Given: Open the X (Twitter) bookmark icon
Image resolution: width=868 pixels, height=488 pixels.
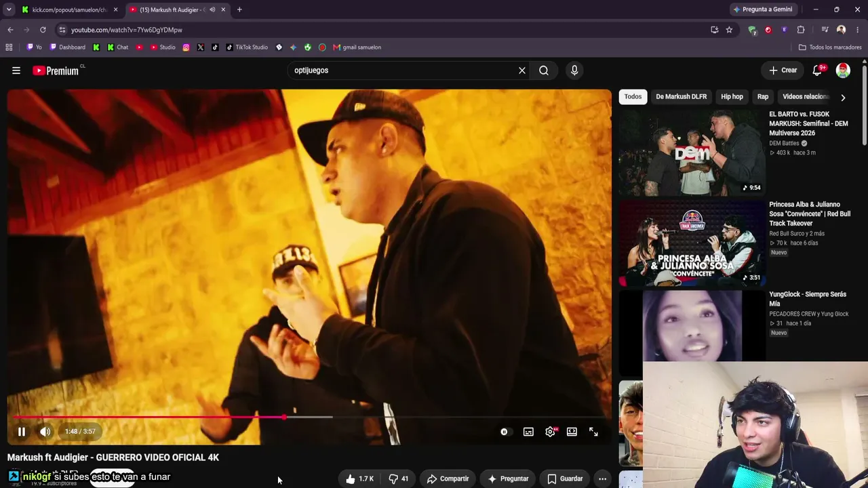Looking at the screenshot, I should [x=201, y=47].
